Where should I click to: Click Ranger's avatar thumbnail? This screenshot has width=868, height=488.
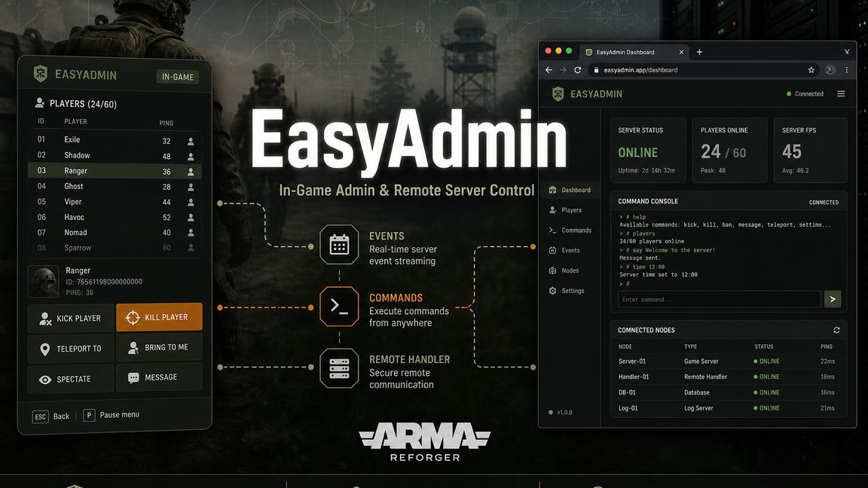pyautogui.click(x=43, y=281)
